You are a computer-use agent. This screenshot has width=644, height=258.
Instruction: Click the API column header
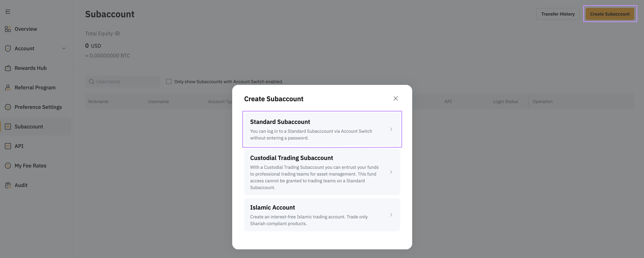[448, 102]
